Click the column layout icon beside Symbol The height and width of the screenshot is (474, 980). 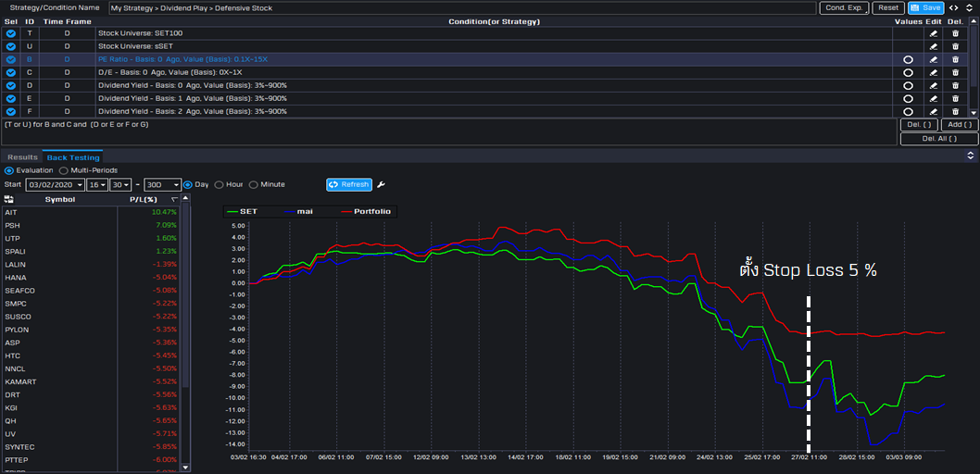[8, 199]
